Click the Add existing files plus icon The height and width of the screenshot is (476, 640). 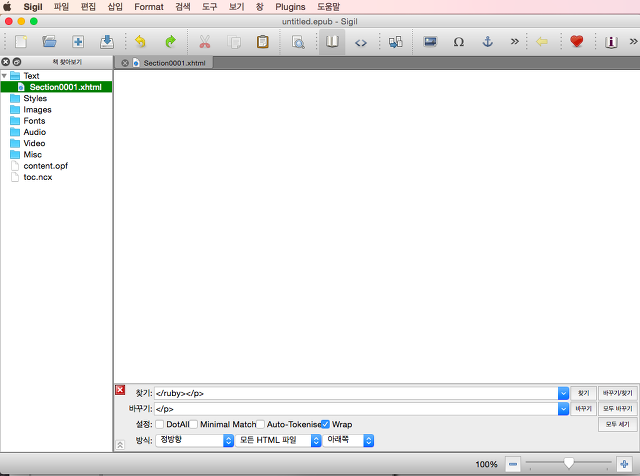coord(78,42)
